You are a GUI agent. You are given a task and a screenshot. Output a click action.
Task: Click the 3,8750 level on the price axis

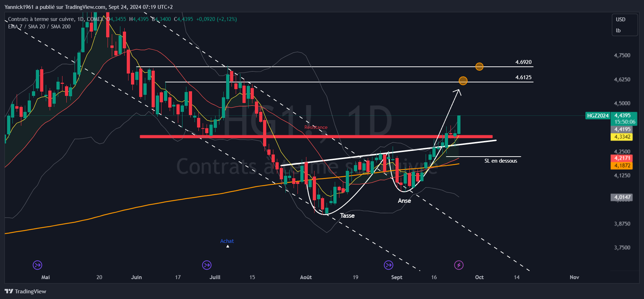[x=622, y=224]
